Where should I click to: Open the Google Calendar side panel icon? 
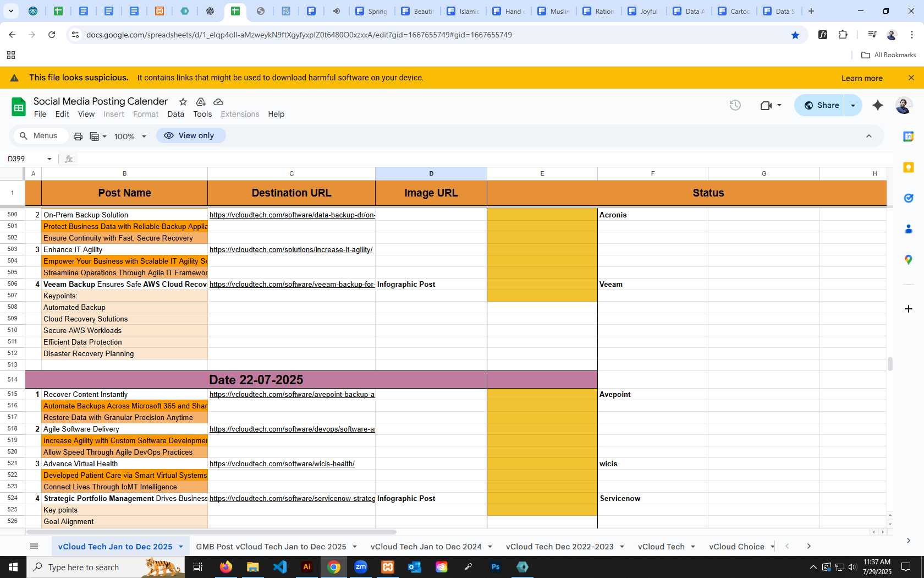[x=909, y=137]
